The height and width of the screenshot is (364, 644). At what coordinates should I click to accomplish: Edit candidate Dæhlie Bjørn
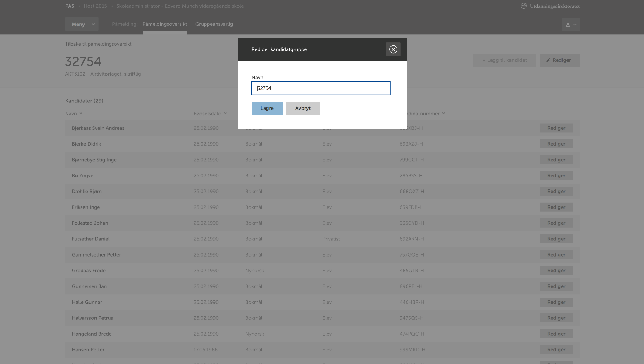[x=556, y=192]
